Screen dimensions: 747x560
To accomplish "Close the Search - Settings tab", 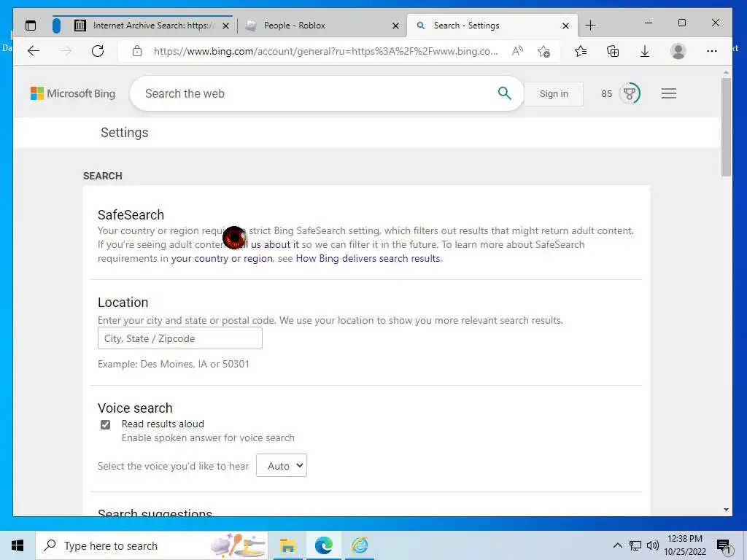I will click(x=565, y=26).
